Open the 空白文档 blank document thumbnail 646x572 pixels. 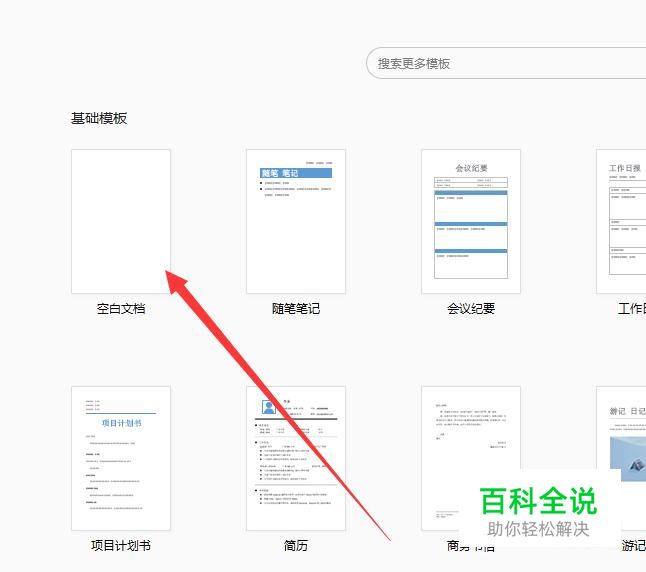(x=121, y=222)
